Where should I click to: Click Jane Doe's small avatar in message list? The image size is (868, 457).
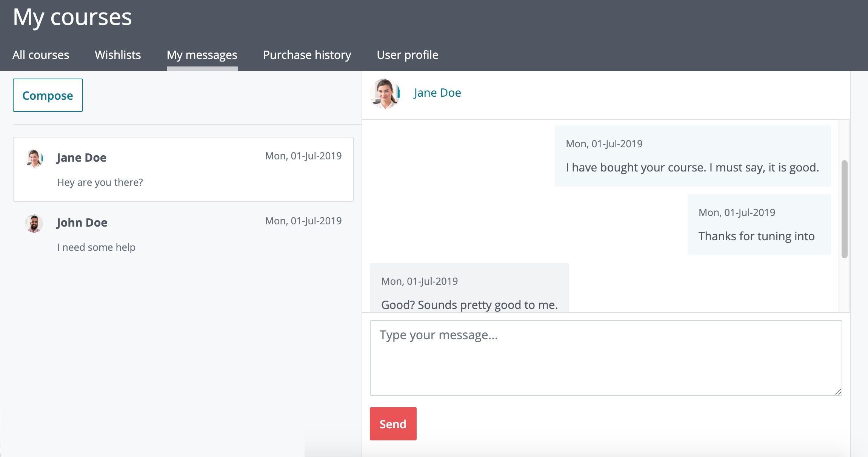[x=34, y=158]
